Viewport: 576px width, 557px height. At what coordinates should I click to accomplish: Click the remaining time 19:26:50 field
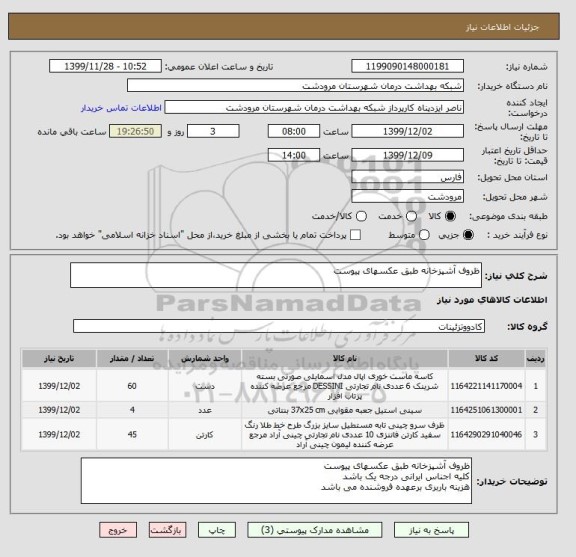(x=136, y=131)
